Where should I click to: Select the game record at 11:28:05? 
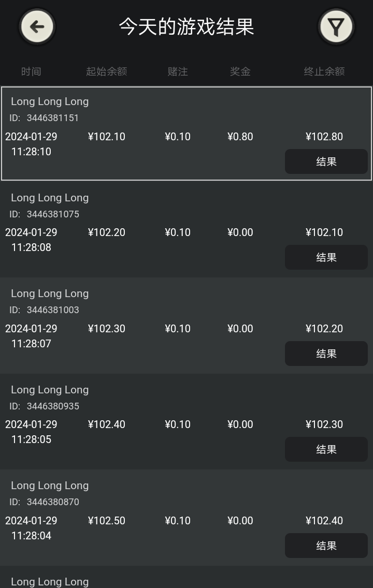(187, 421)
